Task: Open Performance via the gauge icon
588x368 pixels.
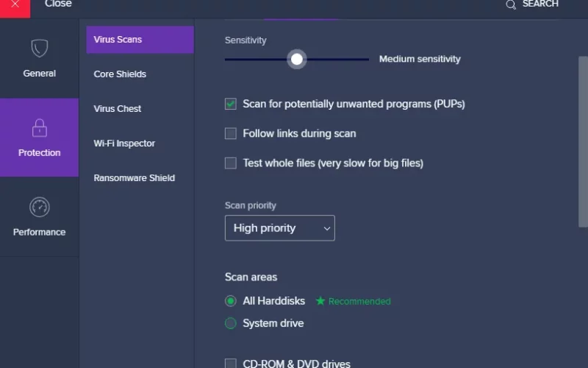Action: tap(40, 207)
